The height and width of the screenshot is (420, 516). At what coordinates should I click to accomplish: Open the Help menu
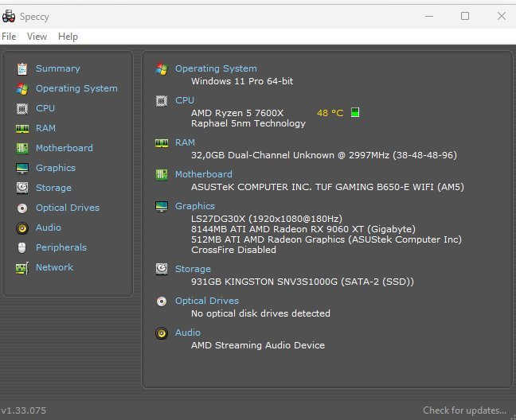pos(68,37)
